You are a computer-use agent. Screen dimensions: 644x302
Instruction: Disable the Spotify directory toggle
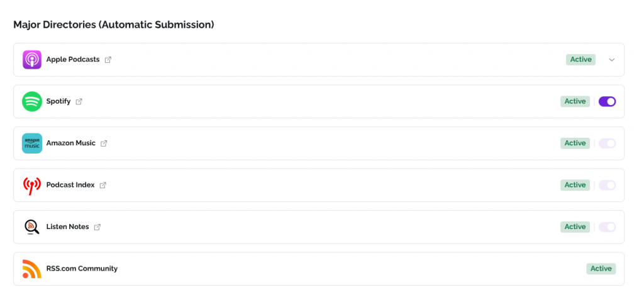point(607,101)
